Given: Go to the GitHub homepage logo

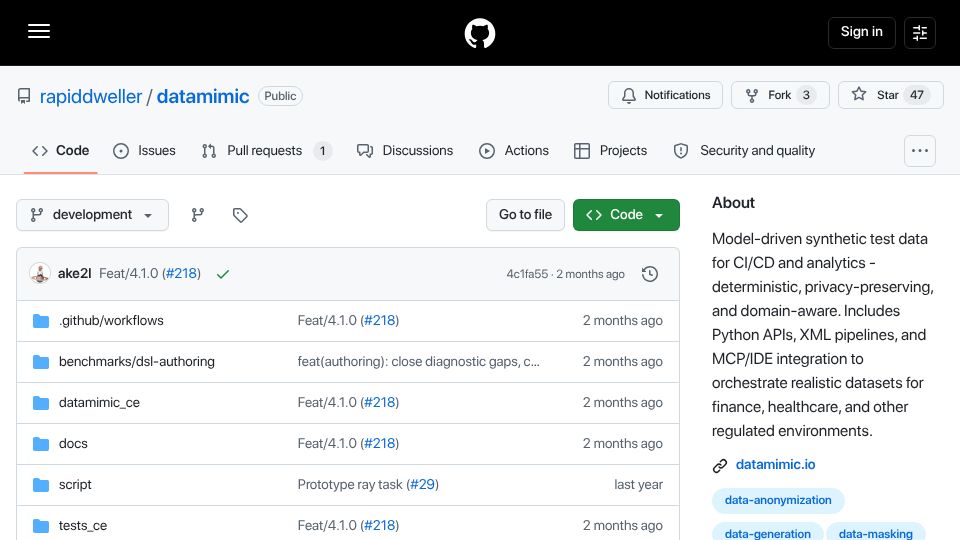Looking at the screenshot, I should [479, 33].
